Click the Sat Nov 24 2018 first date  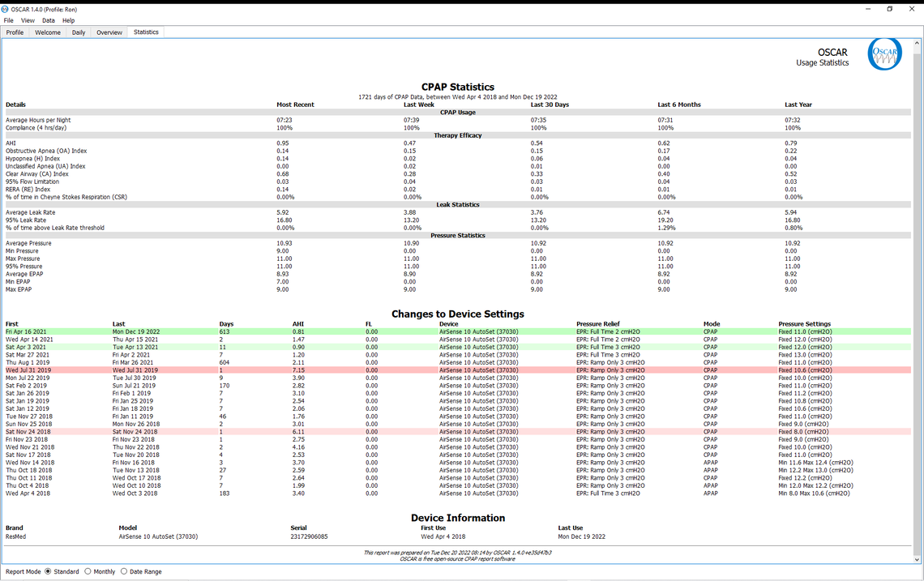point(28,432)
